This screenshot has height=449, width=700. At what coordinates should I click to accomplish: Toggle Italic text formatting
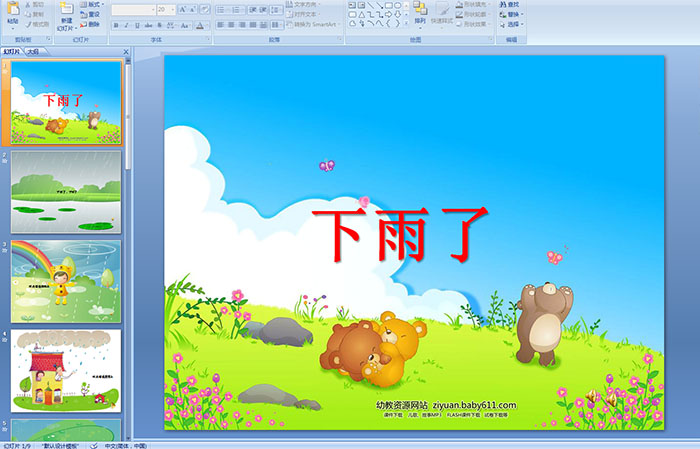[x=126, y=25]
